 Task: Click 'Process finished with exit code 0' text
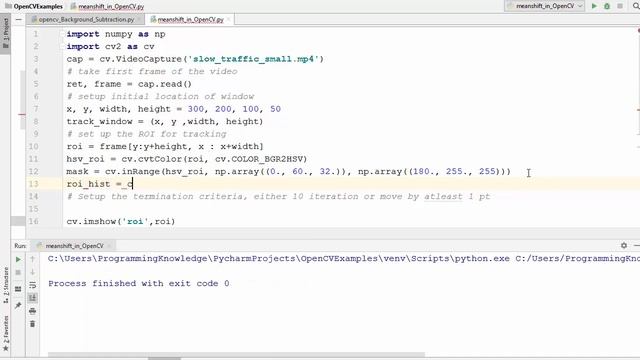point(139,283)
